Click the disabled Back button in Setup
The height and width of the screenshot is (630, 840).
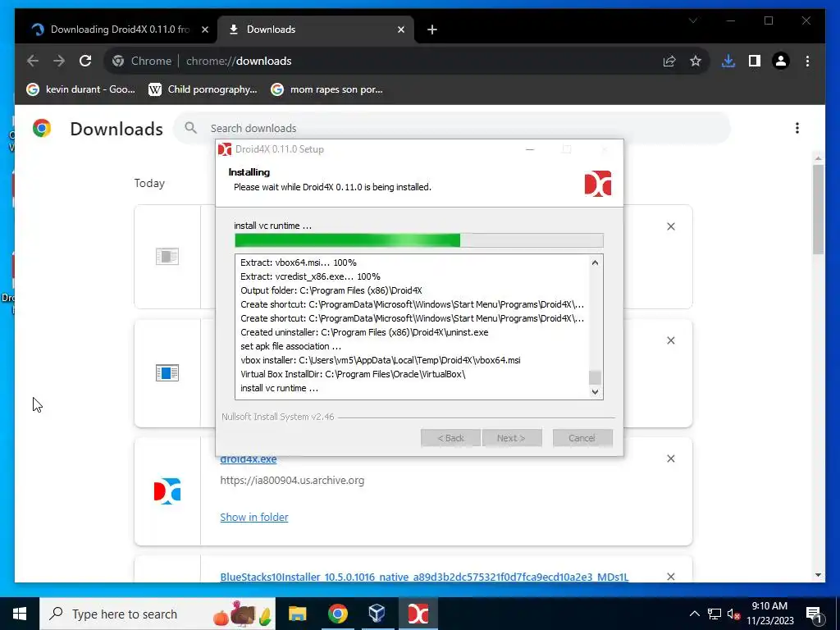[450, 438]
